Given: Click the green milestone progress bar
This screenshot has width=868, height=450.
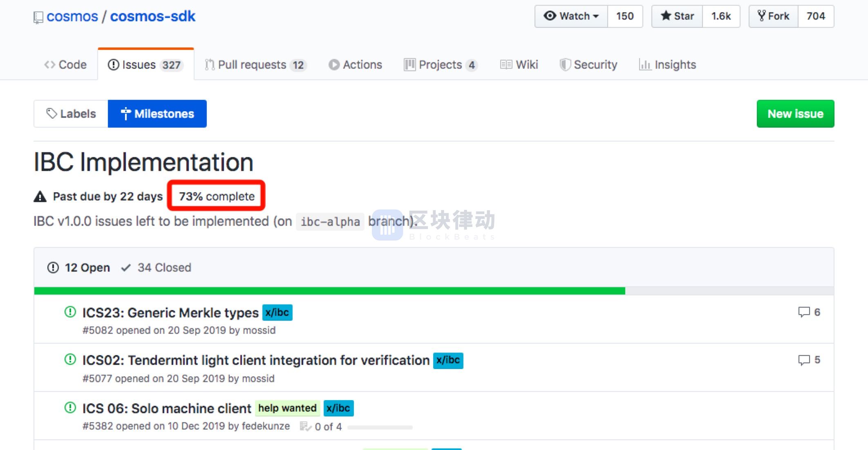Looking at the screenshot, I should point(329,291).
